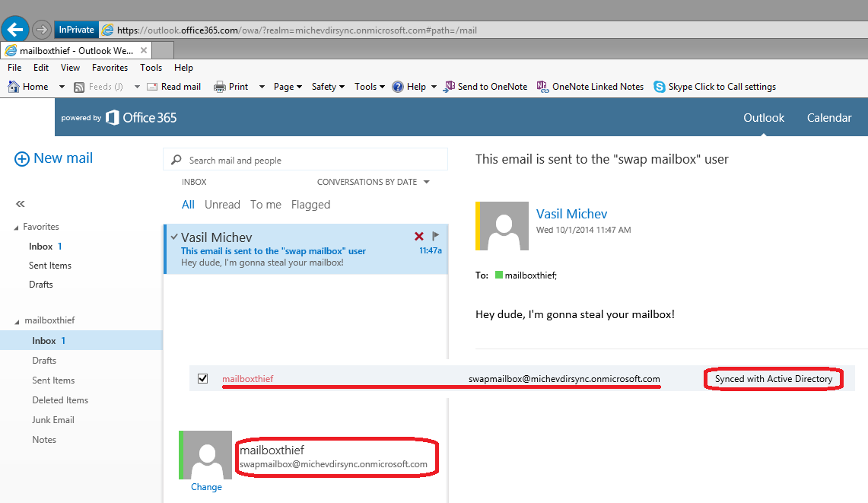Click the plus icon for New mail
Image resolution: width=868 pixels, height=503 pixels.
pyautogui.click(x=22, y=159)
